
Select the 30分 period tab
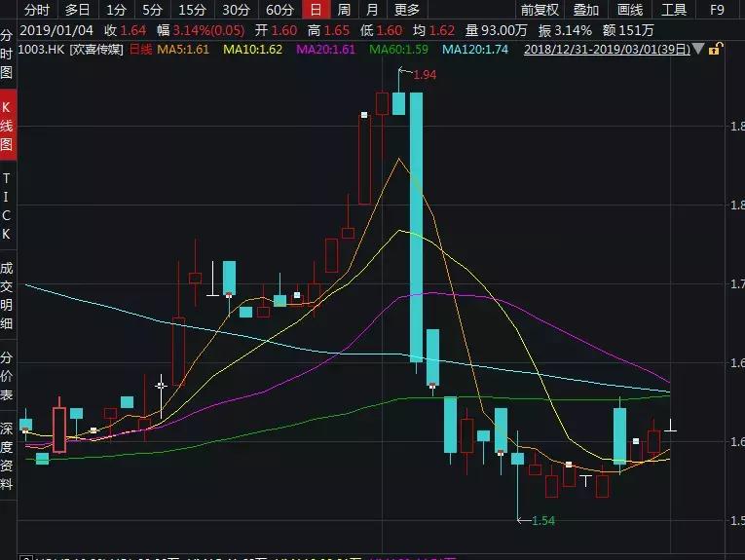[x=236, y=9]
